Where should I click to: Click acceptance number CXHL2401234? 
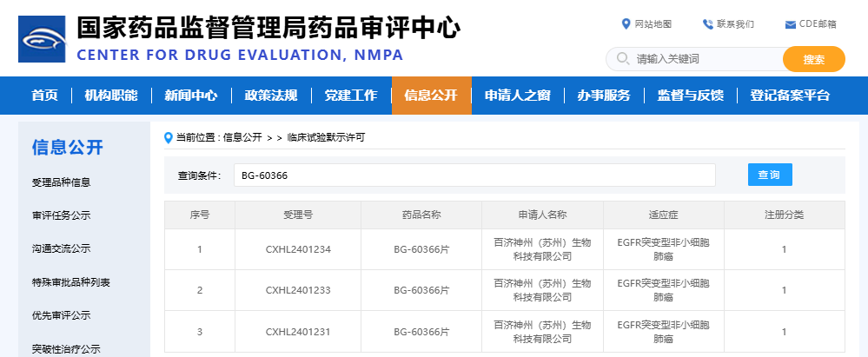[298, 249]
